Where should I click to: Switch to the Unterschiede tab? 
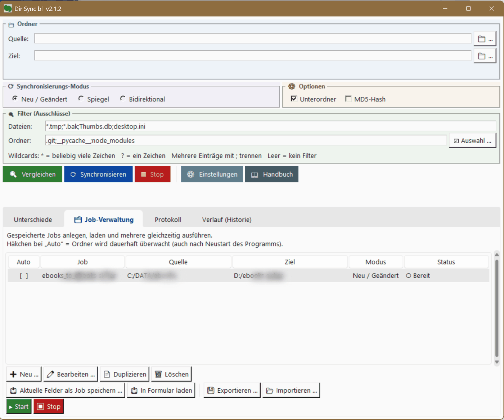click(x=33, y=220)
